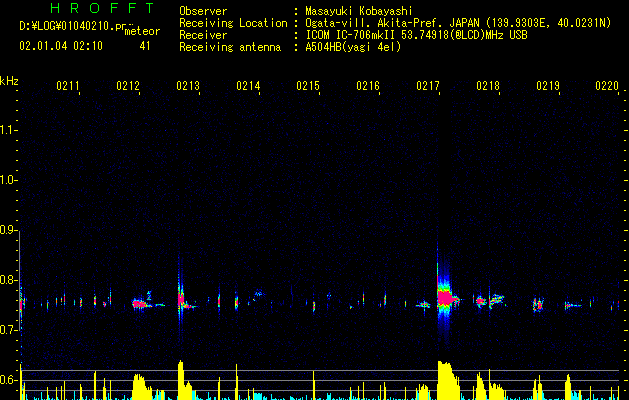The width and height of the screenshot is (629, 400).
Task: Click the 0.6 kHz frequency label
Action: pyautogui.click(x=8, y=380)
